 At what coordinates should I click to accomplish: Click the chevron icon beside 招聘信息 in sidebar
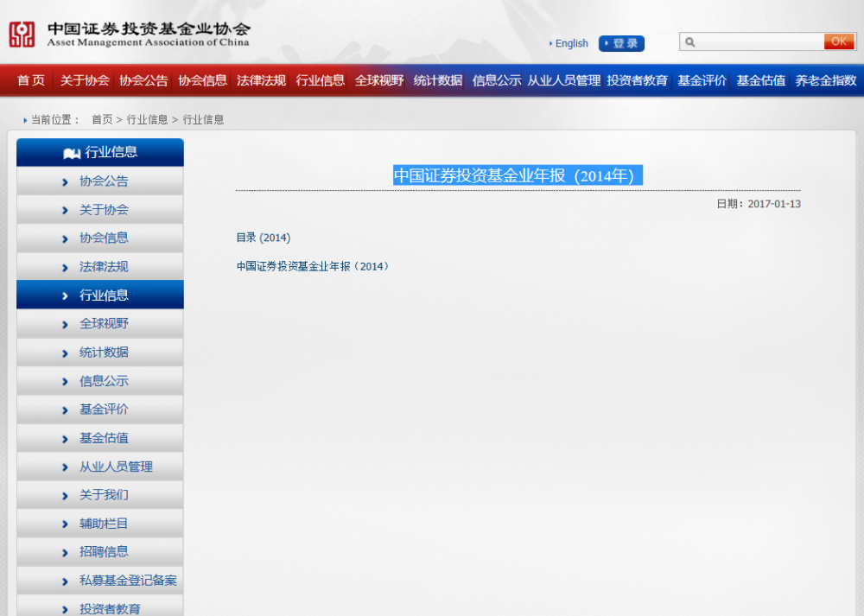point(65,553)
